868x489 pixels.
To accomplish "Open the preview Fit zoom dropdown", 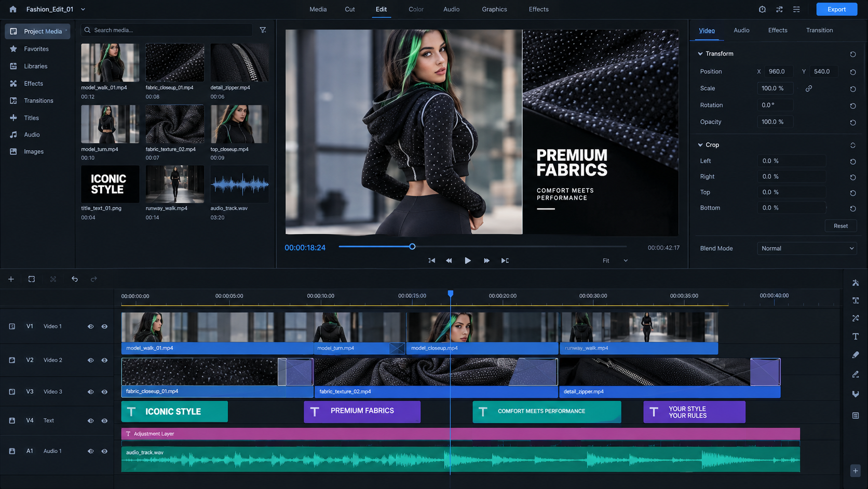I will click(x=615, y=261).
